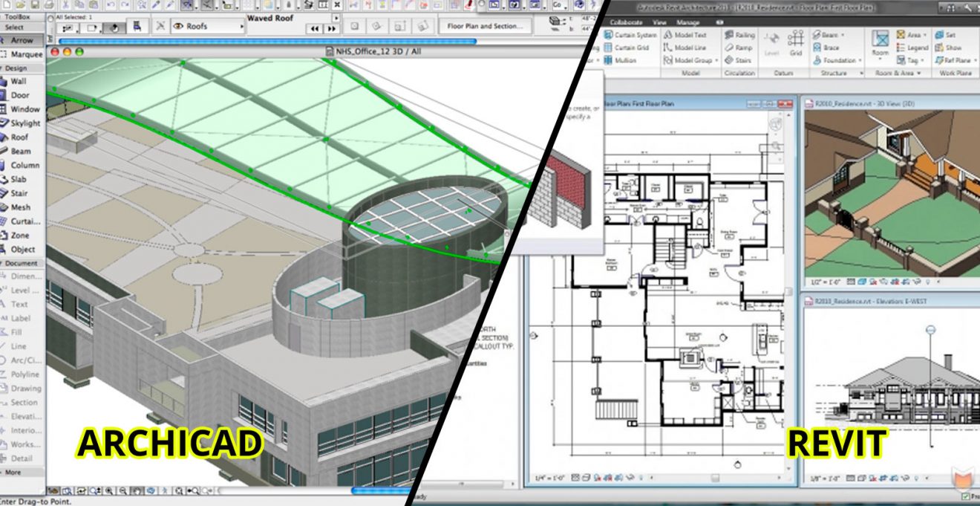Open the Beam dropdown in the Structure panel
This screenshot has height=506, width=980.
pyautogui.click(x=841, y=35)
